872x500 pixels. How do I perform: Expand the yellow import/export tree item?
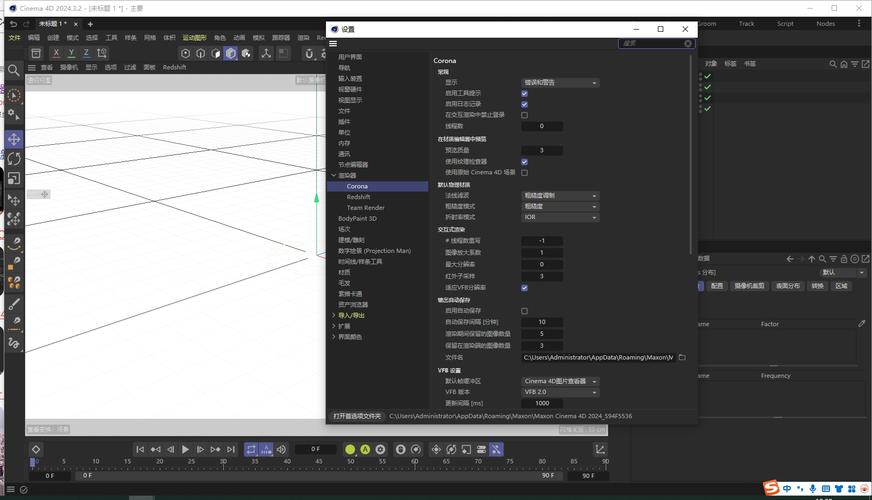click(x=334, y=315)
